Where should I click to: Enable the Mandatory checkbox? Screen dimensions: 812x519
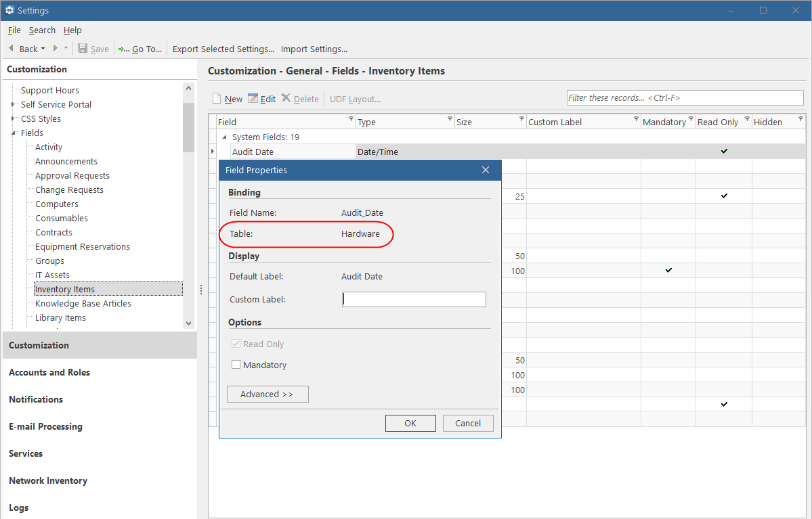(x=236, y=365)
